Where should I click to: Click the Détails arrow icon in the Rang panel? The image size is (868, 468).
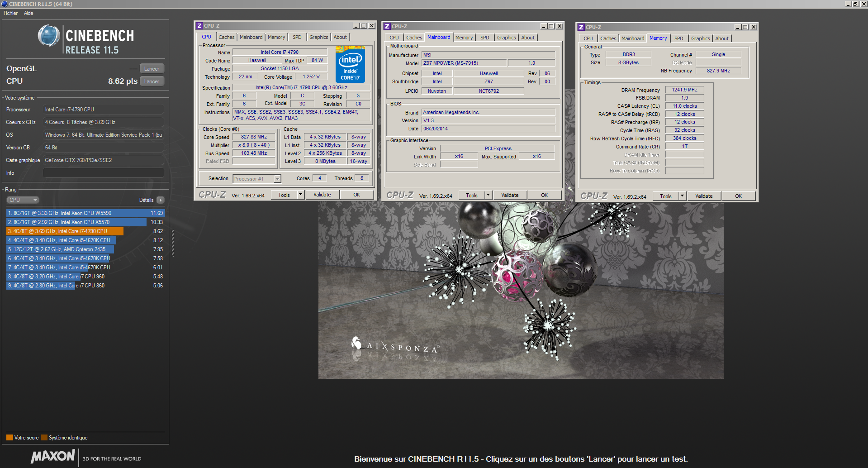click(161, 200)
